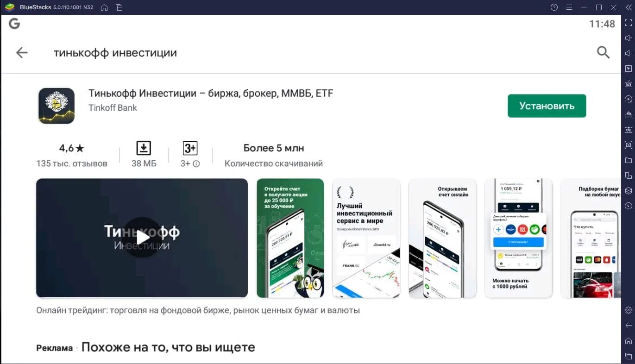Open the Tinkoff Investments app icon
The height and width of the screenshot is (364, 635).
[x=57, y=106]
